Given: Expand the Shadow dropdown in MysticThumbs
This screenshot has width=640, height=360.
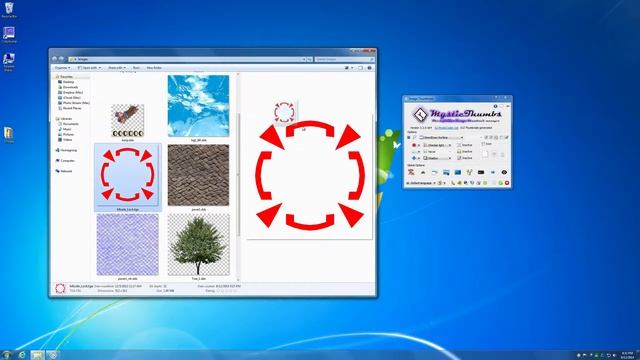Looking at the screenshot, I should 437,158.
